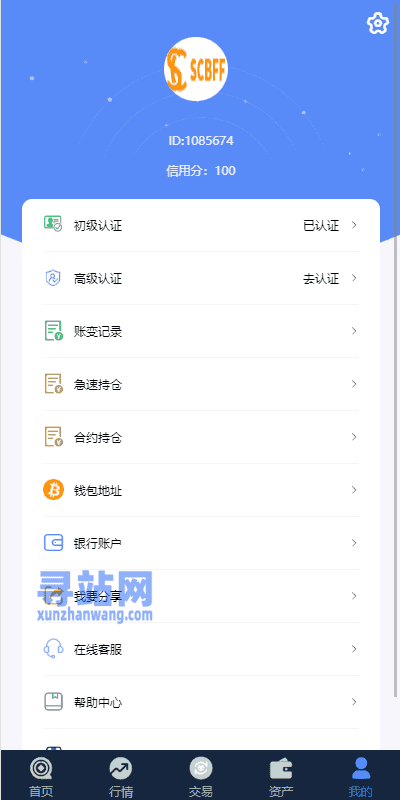Expand 我要分享 row via chevron
Viewport: 400px width, 800px height.
354,596
